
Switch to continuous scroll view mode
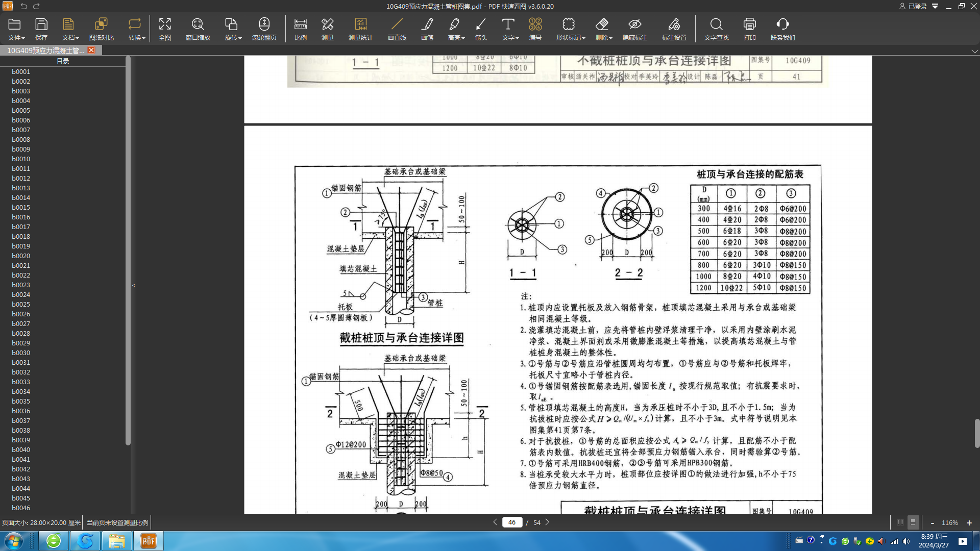coord(913,522)
